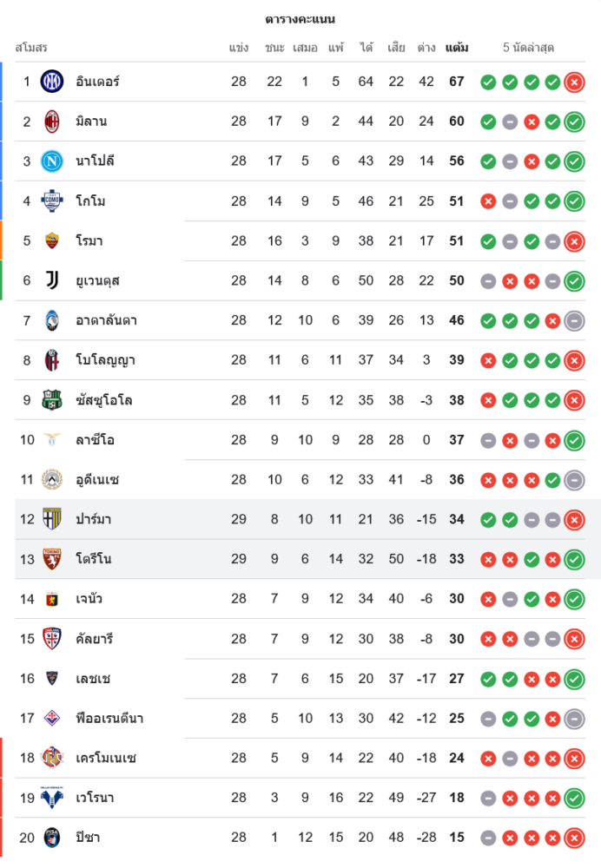The width and height of the screenshot is (601, 868).
Task: Click the Genoa club crest
Action: [52, 599]
